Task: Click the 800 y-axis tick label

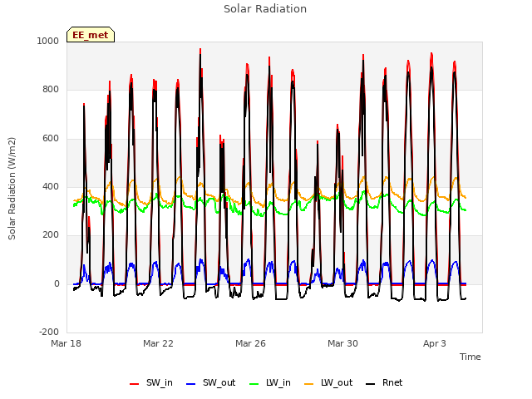Action: point(51,89)
